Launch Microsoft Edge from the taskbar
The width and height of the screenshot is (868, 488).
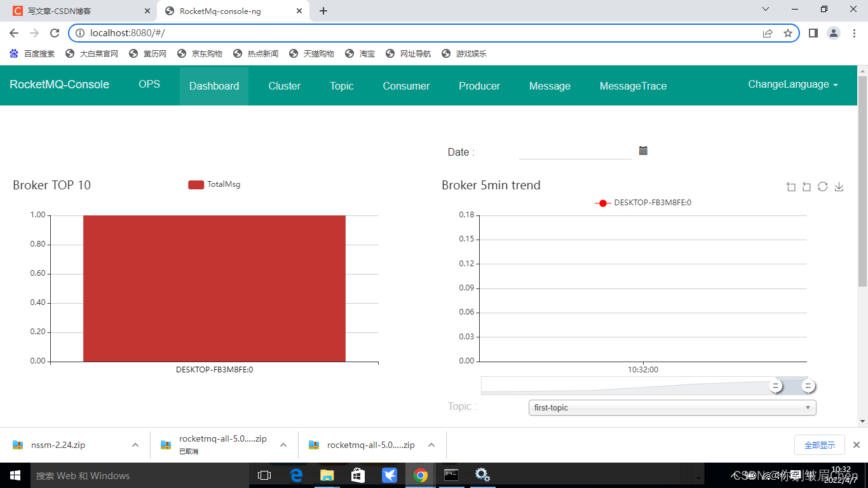(296, 475)
